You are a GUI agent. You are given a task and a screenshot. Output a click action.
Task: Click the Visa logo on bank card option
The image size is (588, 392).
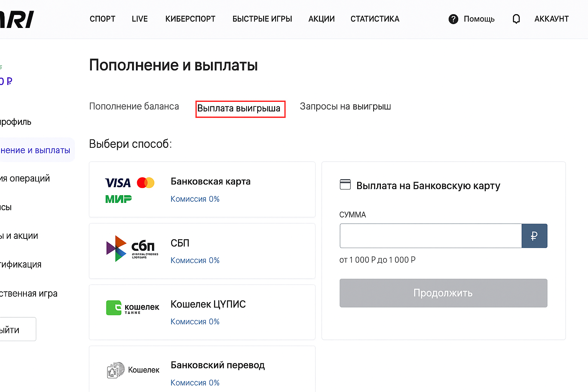click(118, 183)
